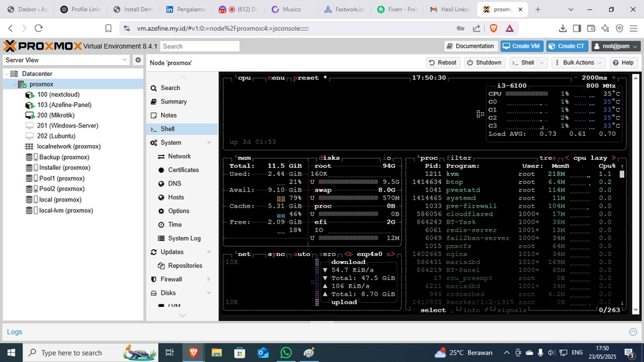
Task: Bookmark this page with bookmark icon
Action: tap(109, 28)
